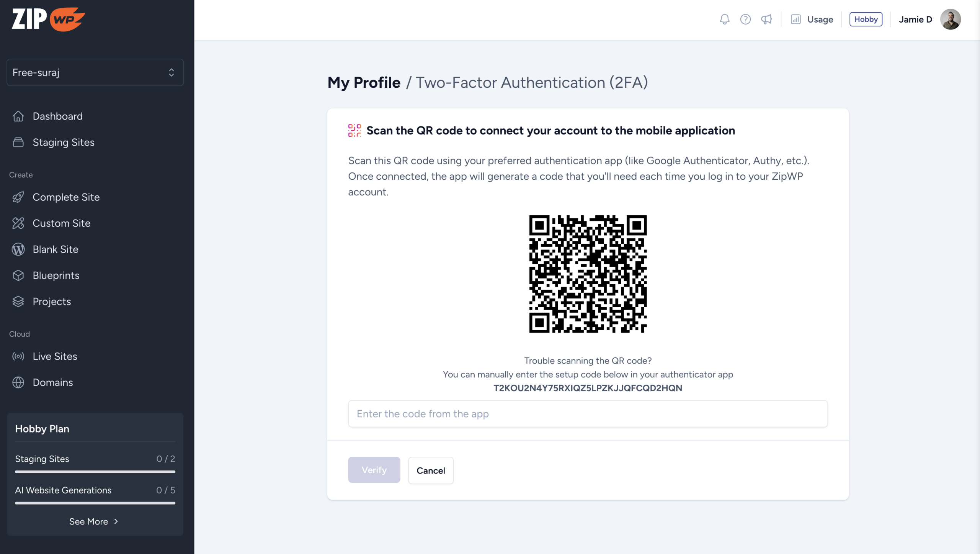Click the Blueprints cube icon

[x=18, y=275]
